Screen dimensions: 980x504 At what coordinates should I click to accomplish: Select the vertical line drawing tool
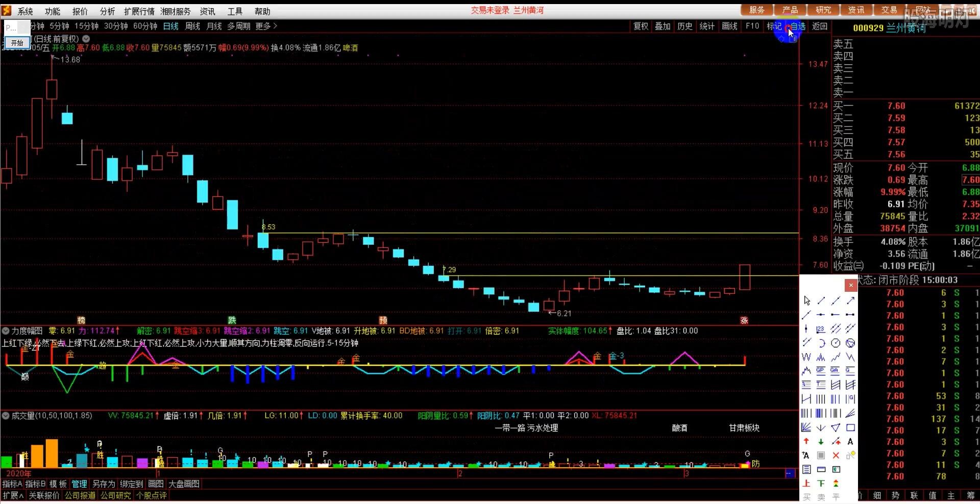806,329
